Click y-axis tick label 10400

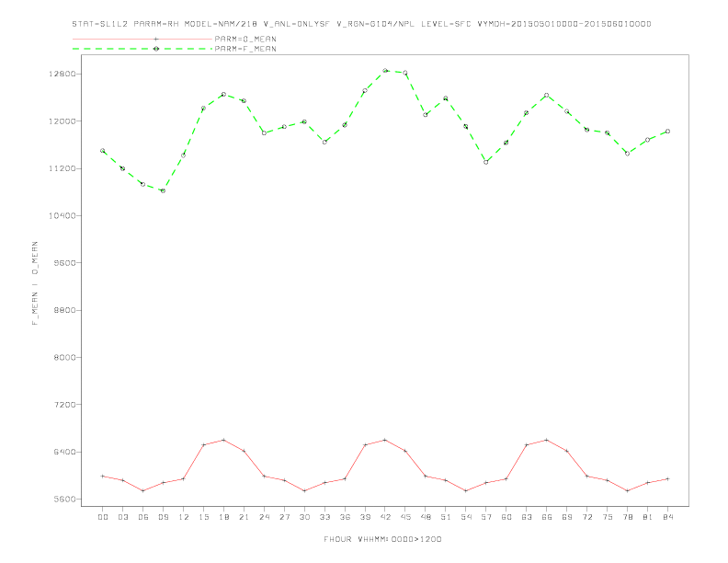(x=62, y=216)
